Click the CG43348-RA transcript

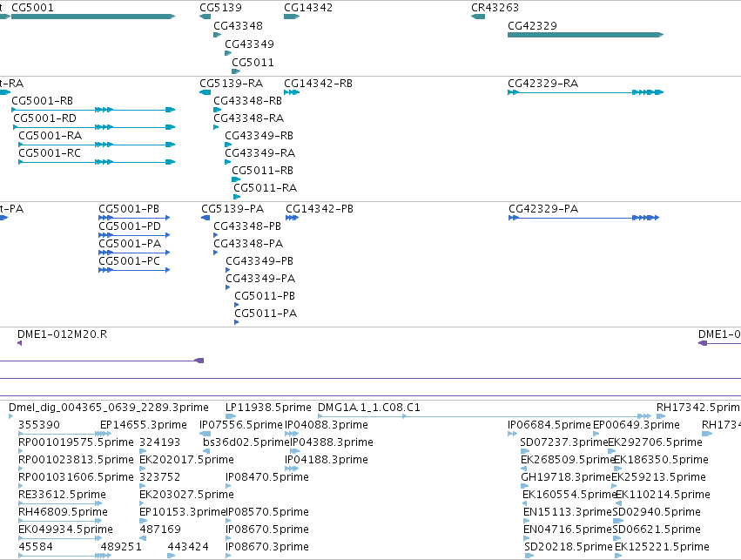point(216,127)
